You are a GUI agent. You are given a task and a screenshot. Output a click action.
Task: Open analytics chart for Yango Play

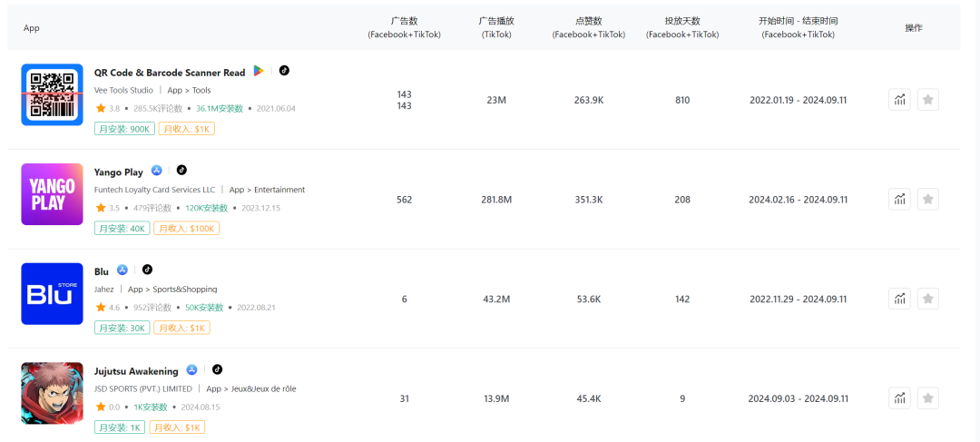point(899,200)
